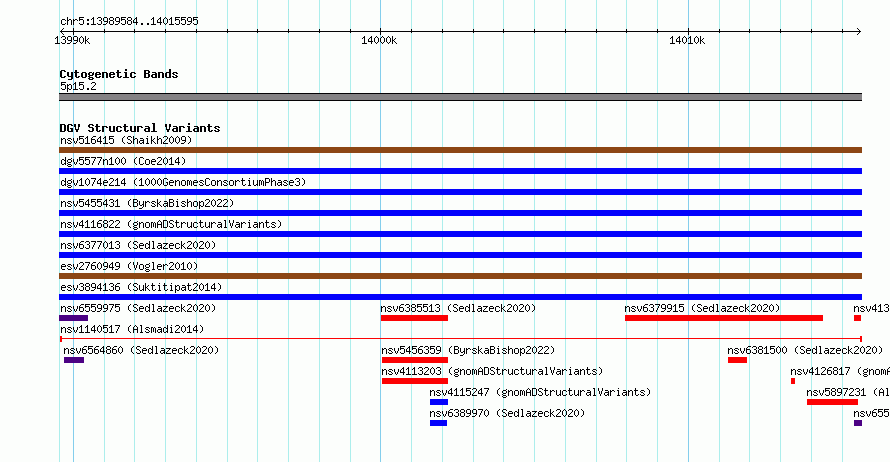Click the purple bar under nsv6559975
This screenshot has width=890, height=462.
[73, 318]
